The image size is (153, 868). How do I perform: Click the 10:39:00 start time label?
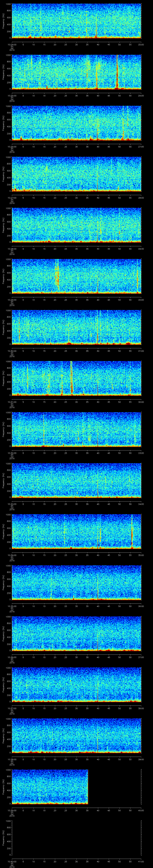tap(12, 810)
